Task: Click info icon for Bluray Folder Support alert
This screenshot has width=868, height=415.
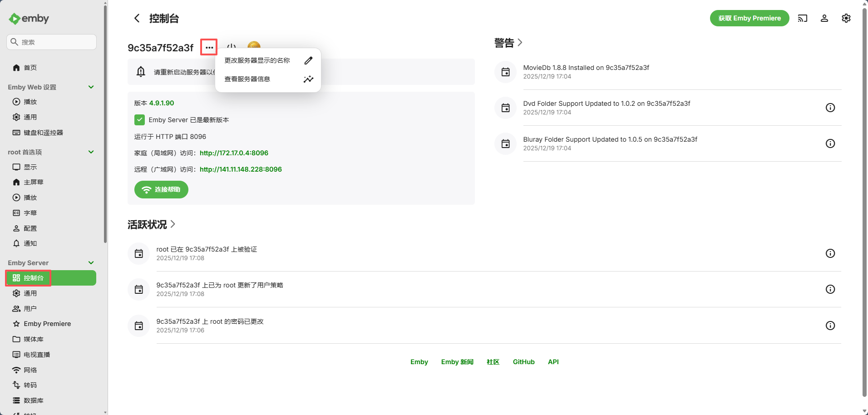Action: tap(830, 143)
